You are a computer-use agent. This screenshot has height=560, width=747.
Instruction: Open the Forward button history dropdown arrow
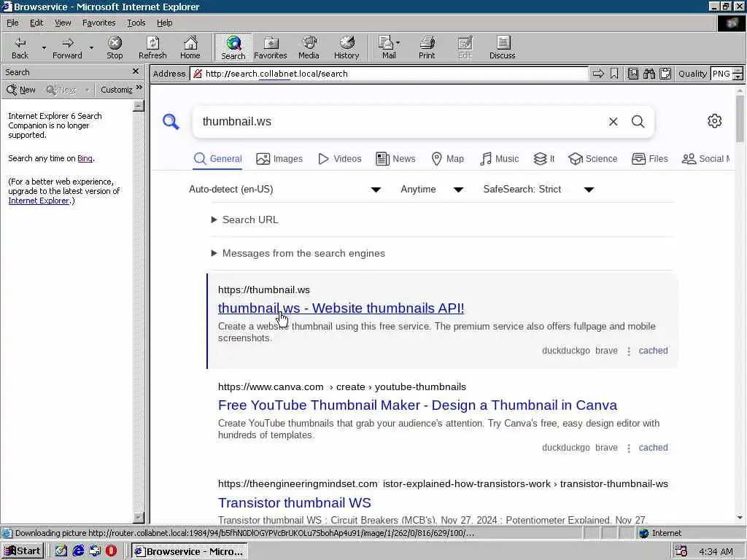click(x=91, y=47)
